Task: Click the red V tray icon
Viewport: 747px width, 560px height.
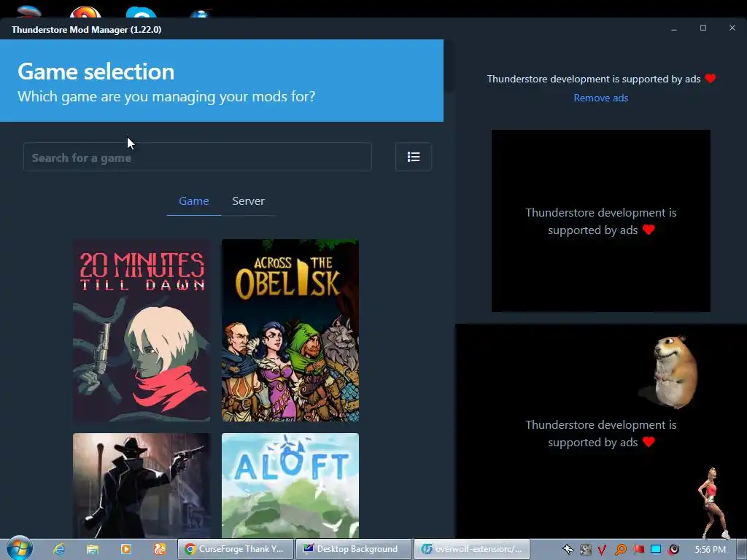Action: pos(602,550)
